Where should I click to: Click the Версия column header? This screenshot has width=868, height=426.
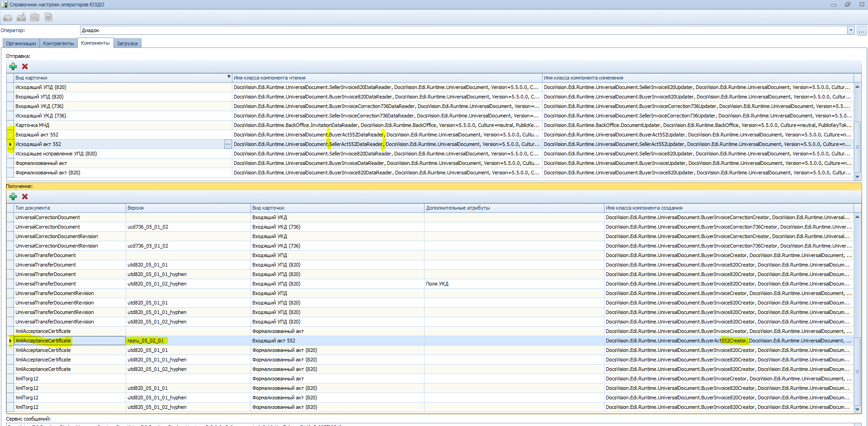[x=188, y=208]
